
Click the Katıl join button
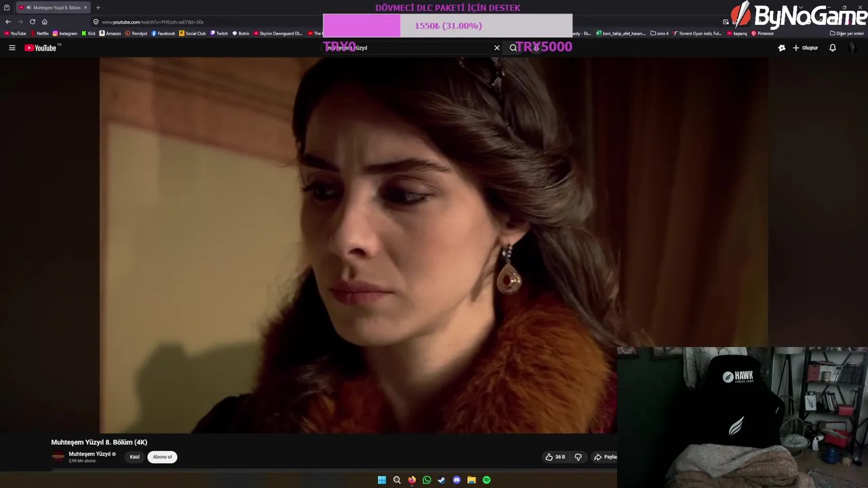134,457
